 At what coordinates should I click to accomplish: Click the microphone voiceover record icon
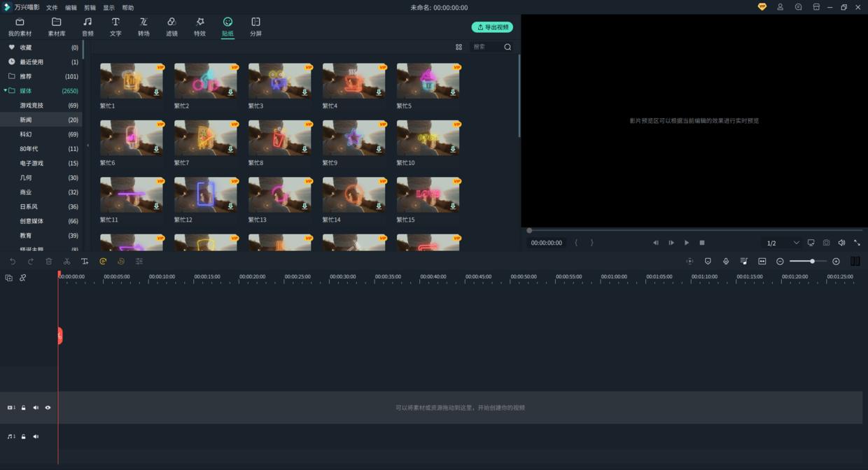click(x=726, y=262)
